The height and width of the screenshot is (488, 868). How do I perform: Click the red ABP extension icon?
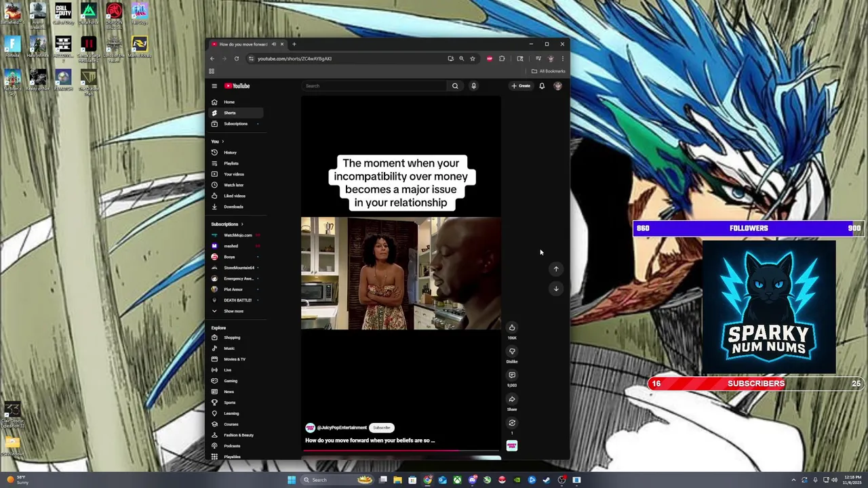490,58
